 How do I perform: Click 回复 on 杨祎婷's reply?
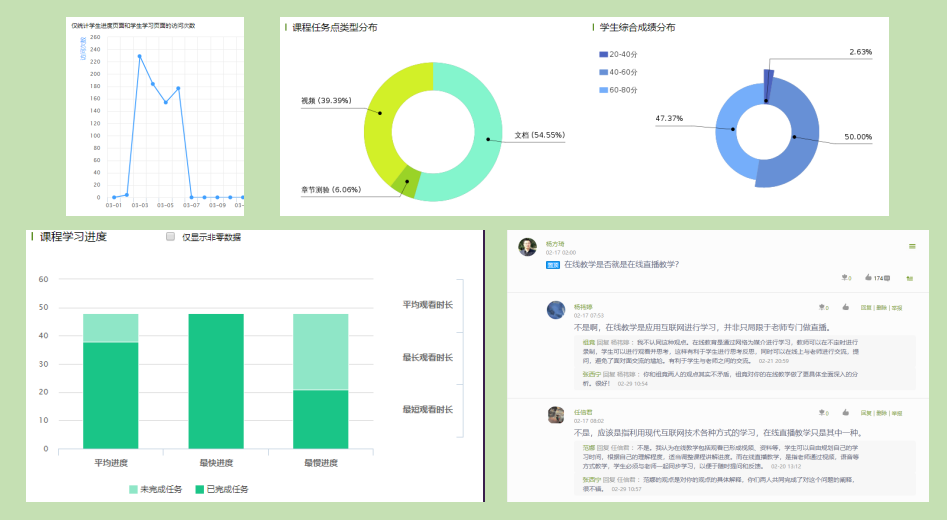866,308
